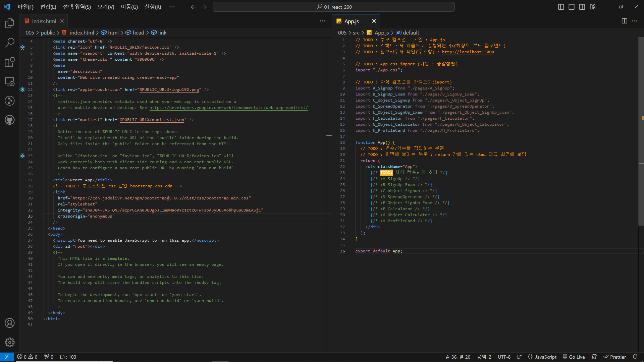Image resolution: width=644 pixels, height=362 pixels.
Task: Click the notifications bell in status bar
Action: coord(635,357)
